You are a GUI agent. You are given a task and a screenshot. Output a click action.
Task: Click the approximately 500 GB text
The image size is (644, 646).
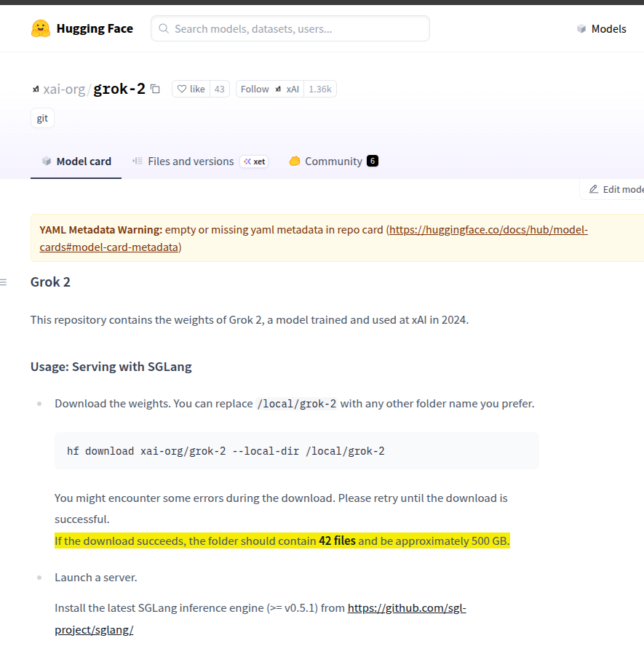(452, 541)
